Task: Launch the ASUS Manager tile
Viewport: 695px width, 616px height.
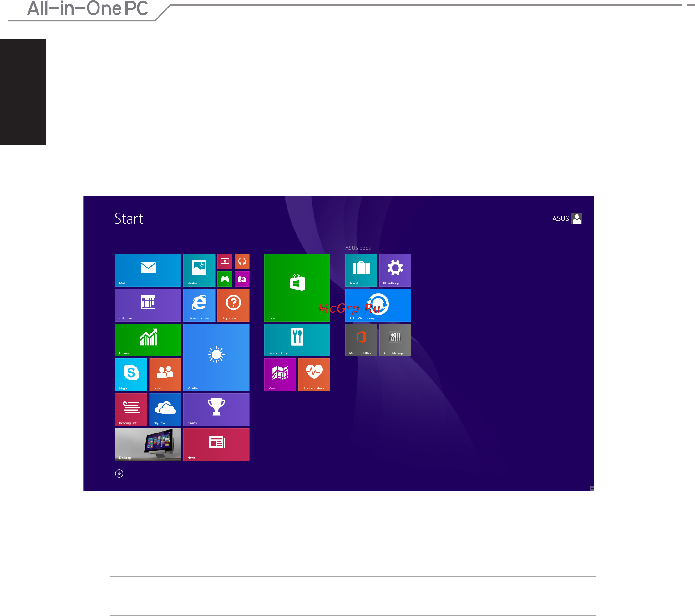Action: (395, 340)
